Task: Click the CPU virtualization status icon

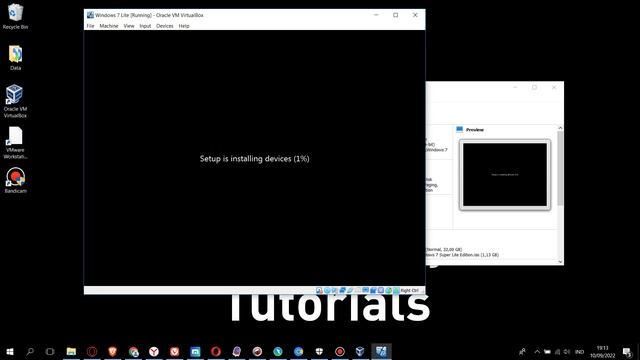Action: pyautogui.click(x=381, y=290)
